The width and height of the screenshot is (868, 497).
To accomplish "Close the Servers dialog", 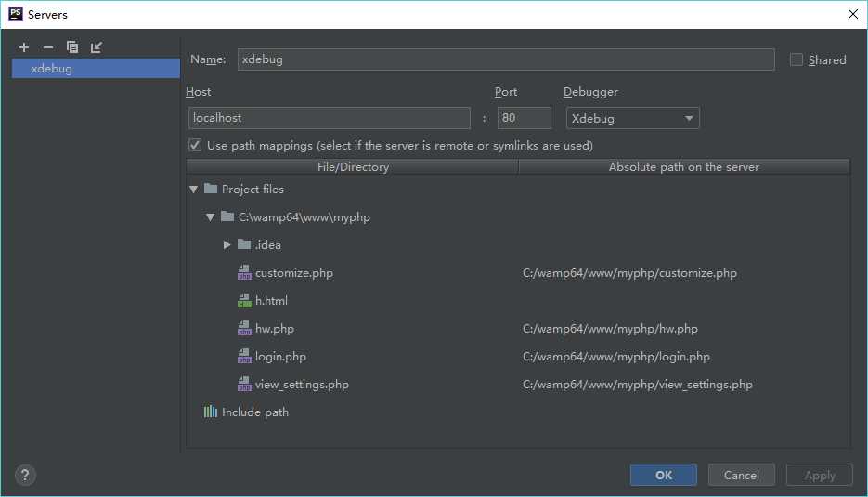I will tap(853, 14).
